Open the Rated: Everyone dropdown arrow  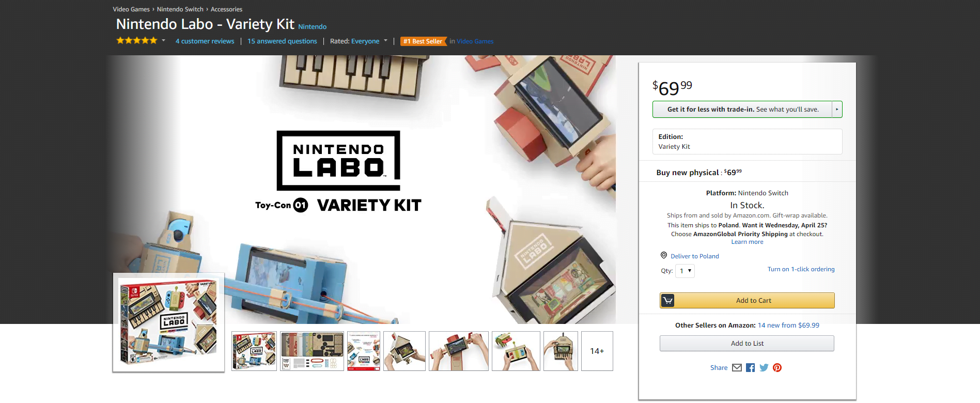click(385, 40)
